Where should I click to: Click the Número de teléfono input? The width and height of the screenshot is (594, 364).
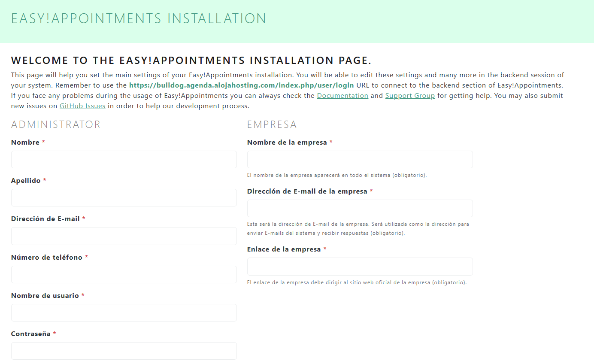click(x=124, y=274)
